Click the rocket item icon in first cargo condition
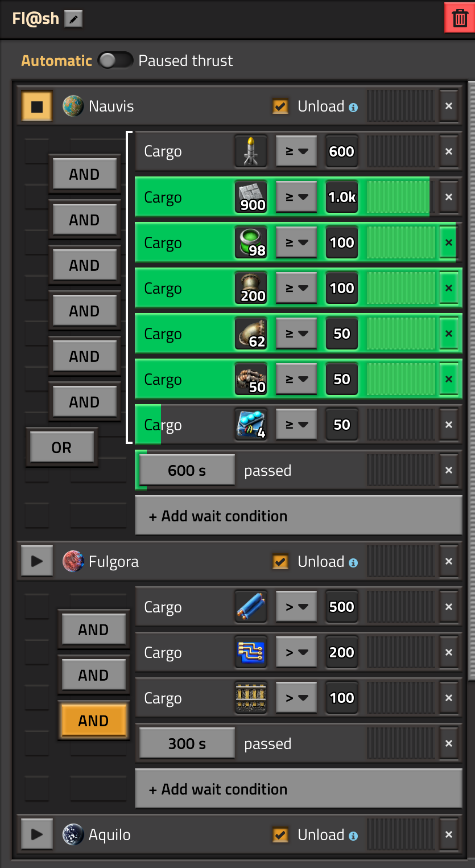 coord(251,151)
